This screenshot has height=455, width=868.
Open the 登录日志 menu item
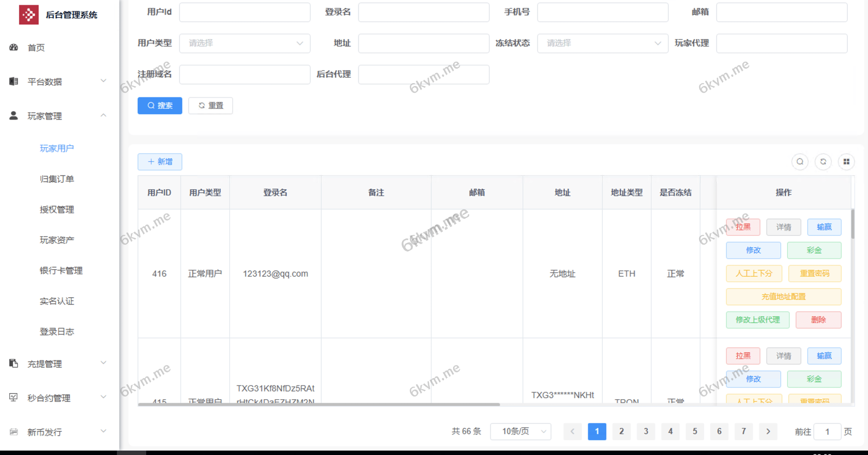coord(57,331)
